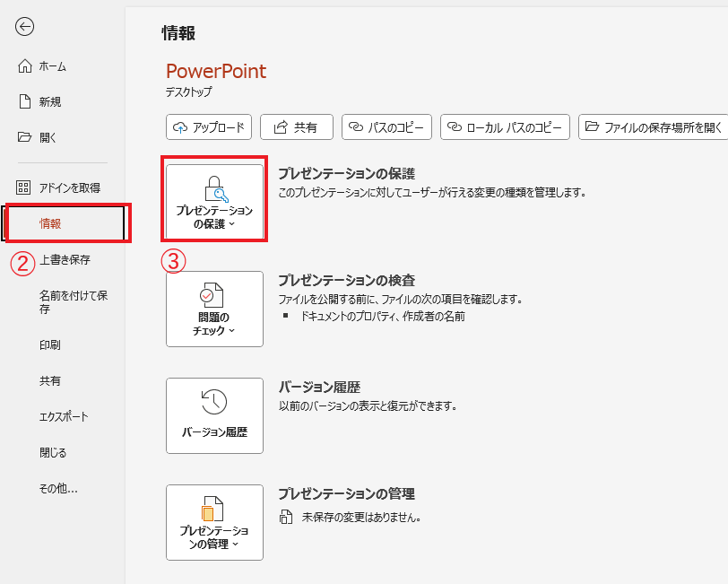Viewport: 728px width, 584px height.
Task: Choose 閉じる in the sidebar
Action: 53,452
